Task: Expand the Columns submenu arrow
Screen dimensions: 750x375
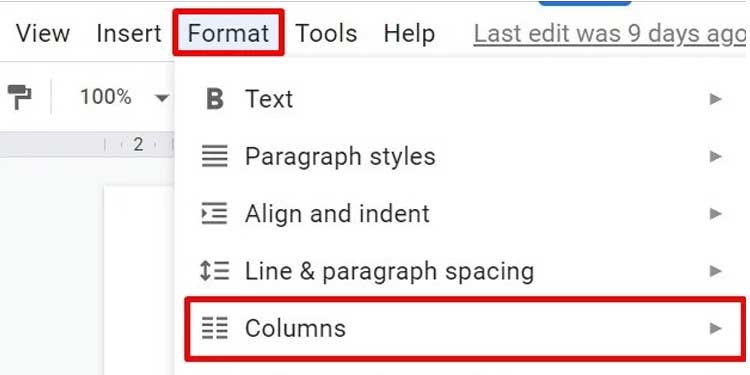Action: [x=716, y=328]
